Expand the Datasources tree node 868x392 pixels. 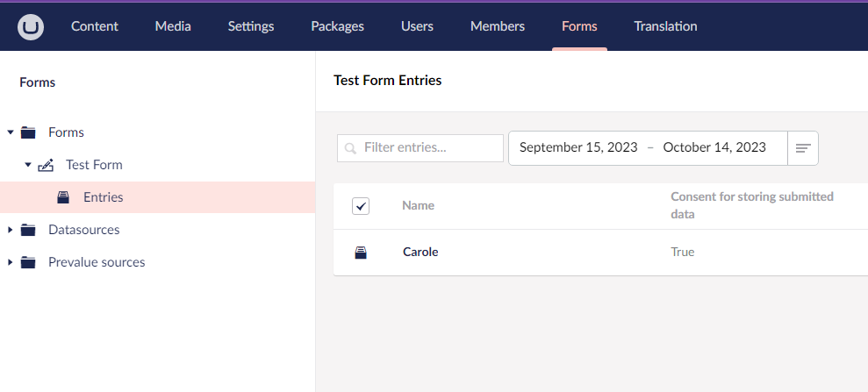point(10,230)
